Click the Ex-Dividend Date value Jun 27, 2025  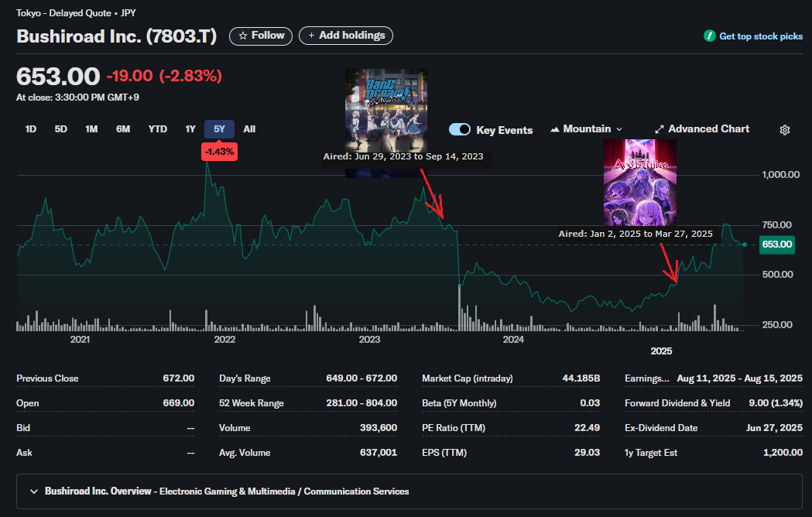[774, 428]
